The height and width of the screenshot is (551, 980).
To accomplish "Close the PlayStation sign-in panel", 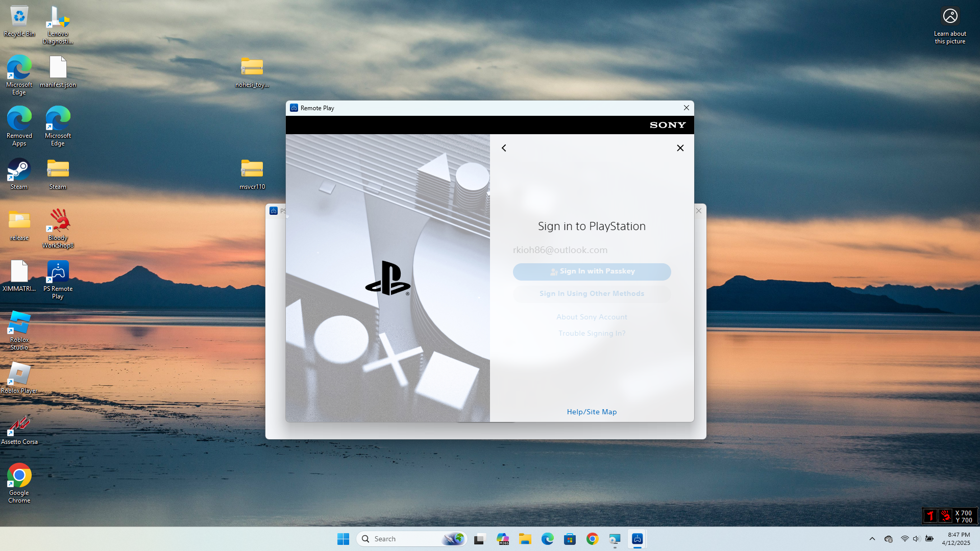I will tap(680, 148).
